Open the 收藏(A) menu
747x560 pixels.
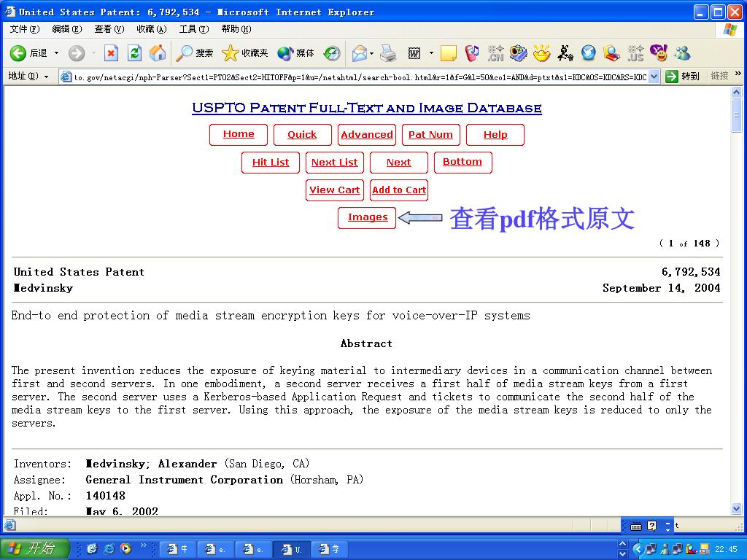pos(152,29)
